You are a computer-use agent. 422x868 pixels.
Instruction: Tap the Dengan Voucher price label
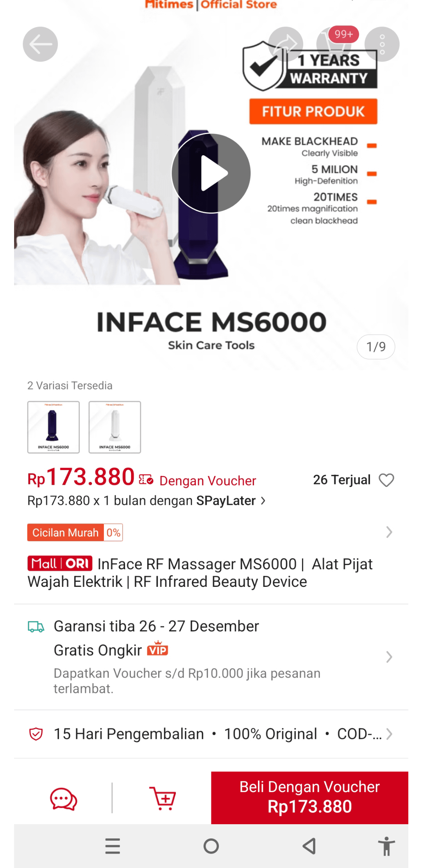207,481
